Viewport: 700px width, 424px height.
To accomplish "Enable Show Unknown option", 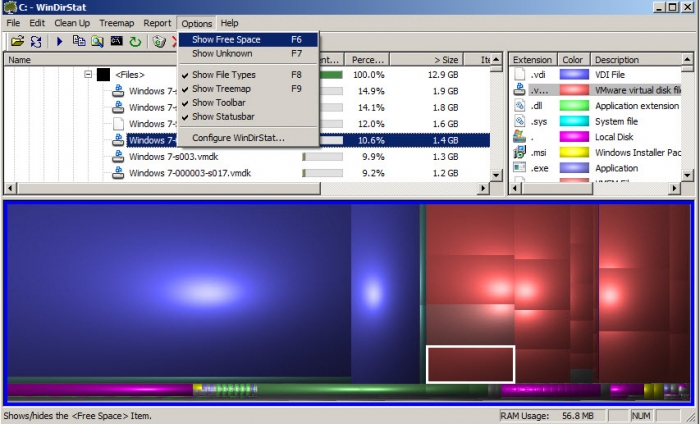I will [248, 54].
